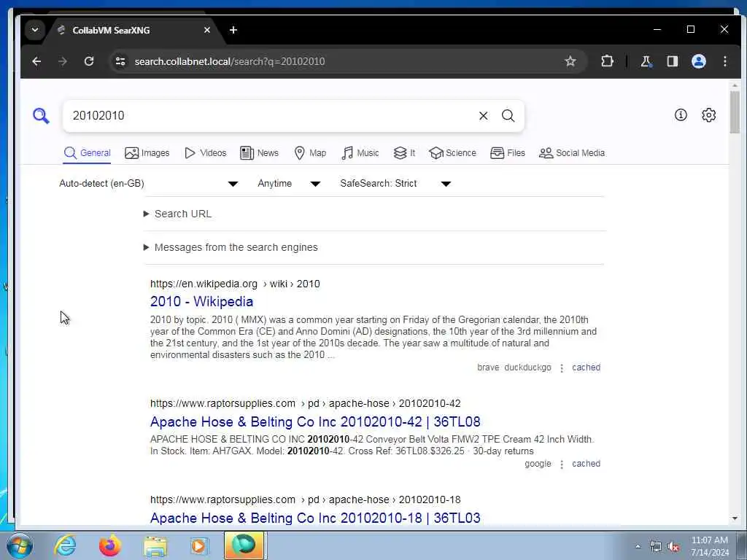Open cached version of the Wikipedia result
The width and height of the screenshot is (747, 560).
(586, 367)
